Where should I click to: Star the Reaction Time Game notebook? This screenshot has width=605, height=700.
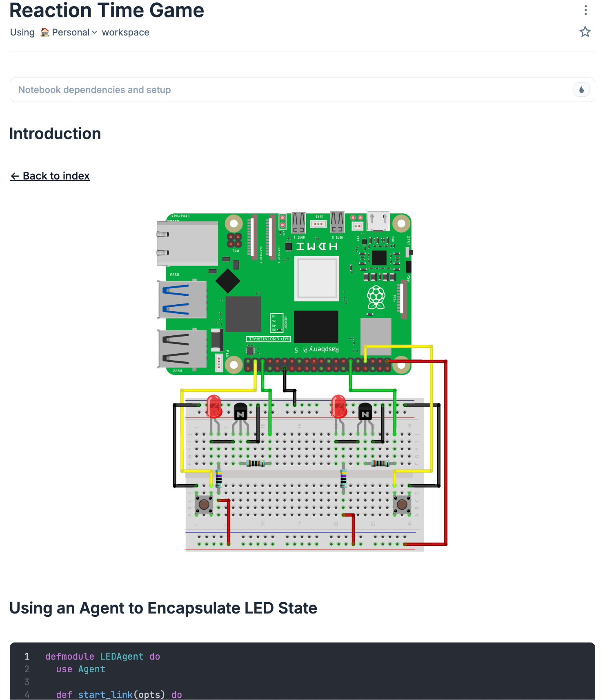585,32
